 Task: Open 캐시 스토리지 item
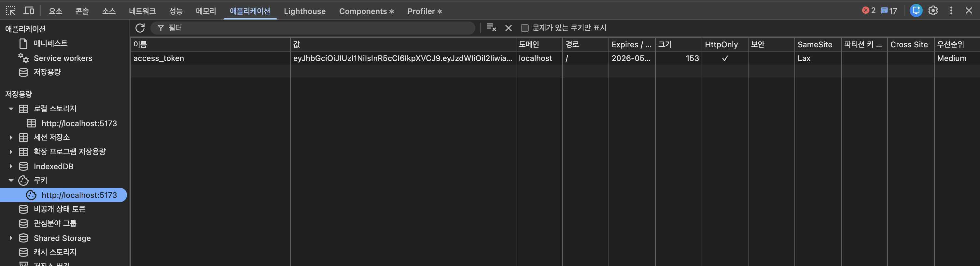coord(55,252)
